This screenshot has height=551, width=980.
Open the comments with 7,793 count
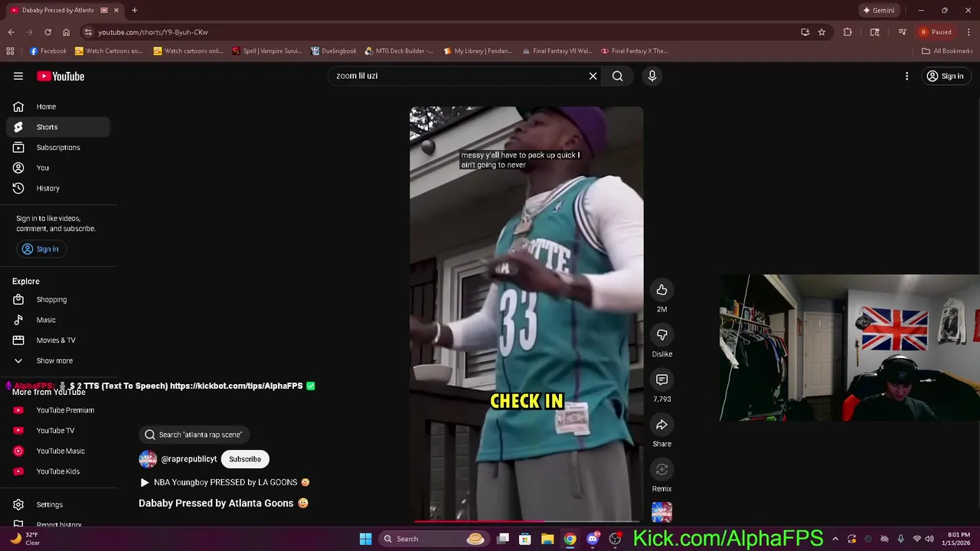tap(661, 380)
